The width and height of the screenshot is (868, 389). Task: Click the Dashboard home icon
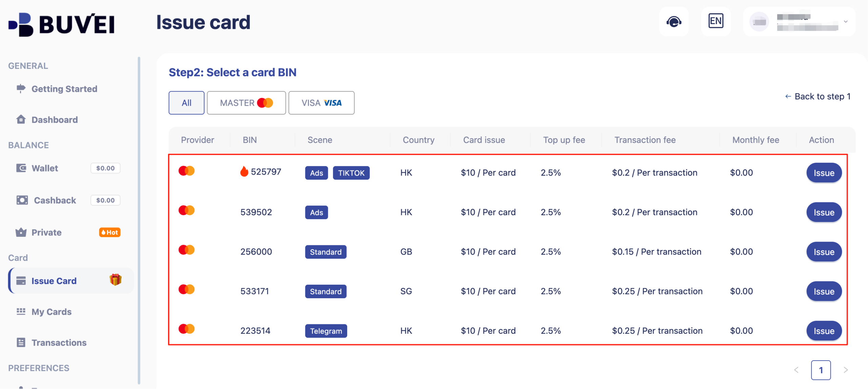click(21, 119)
